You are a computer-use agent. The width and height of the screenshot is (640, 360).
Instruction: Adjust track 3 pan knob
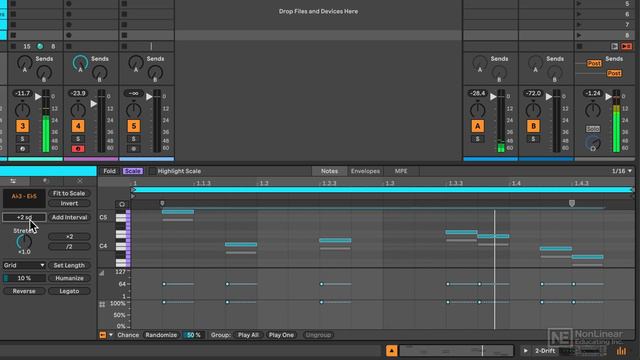click(22, 110)
